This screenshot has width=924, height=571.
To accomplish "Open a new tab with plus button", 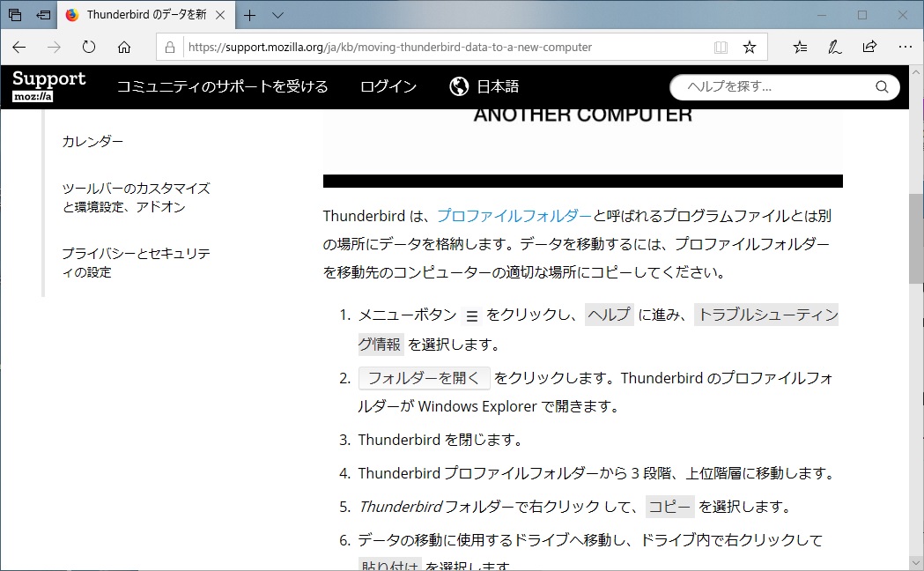I will tap(250, 15).
